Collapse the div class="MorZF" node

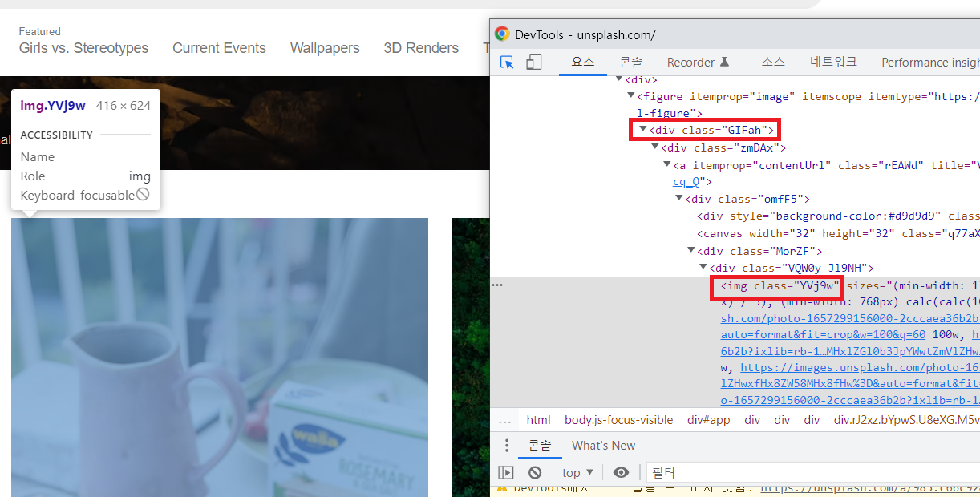point(690,251)
